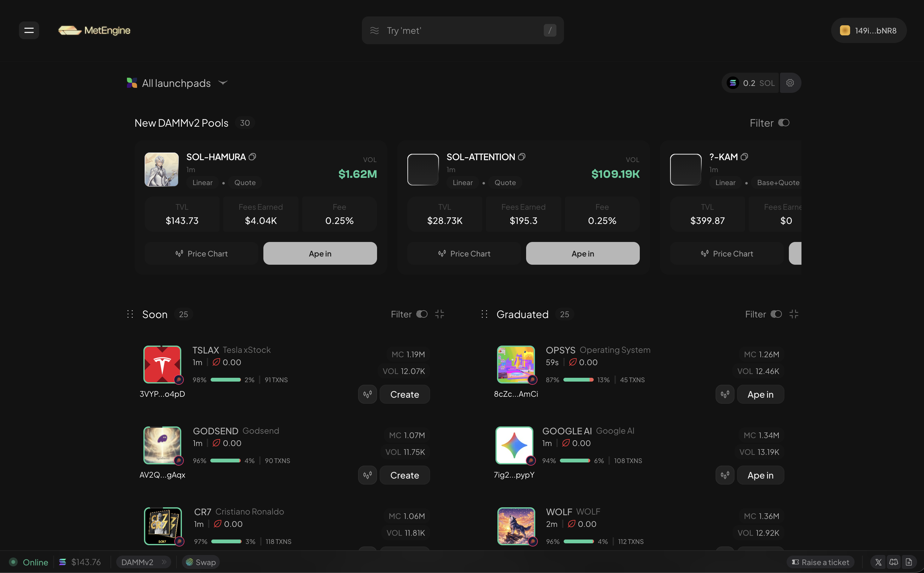
Task: Expand the All launchpads dropdown
Action: tap(177, 83)
